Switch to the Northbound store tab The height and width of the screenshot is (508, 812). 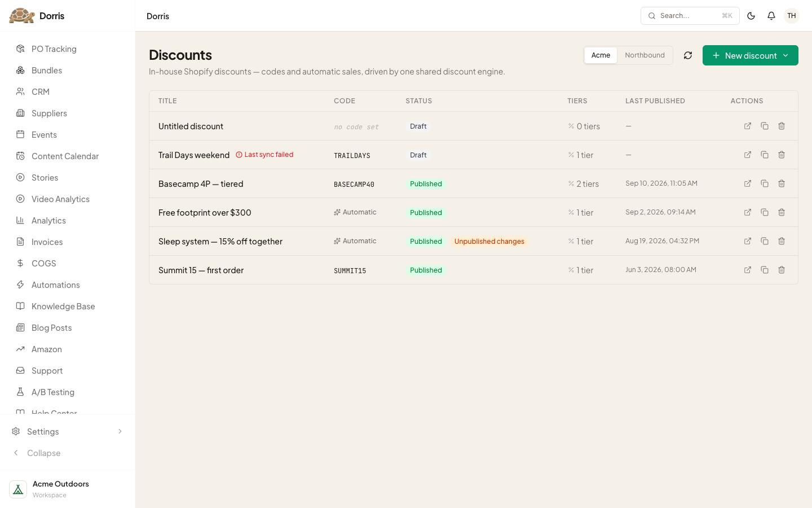(645, 55)
